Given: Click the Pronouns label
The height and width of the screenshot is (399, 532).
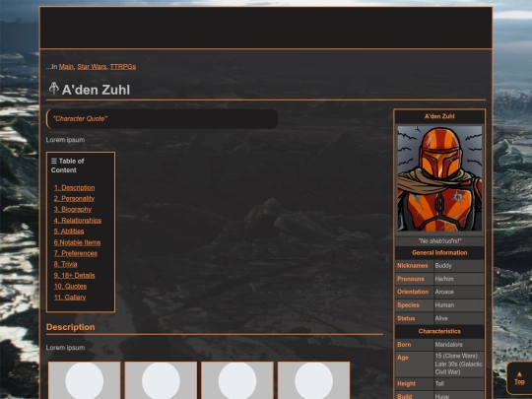Looking at the screenshot, I should coord(411,279).
